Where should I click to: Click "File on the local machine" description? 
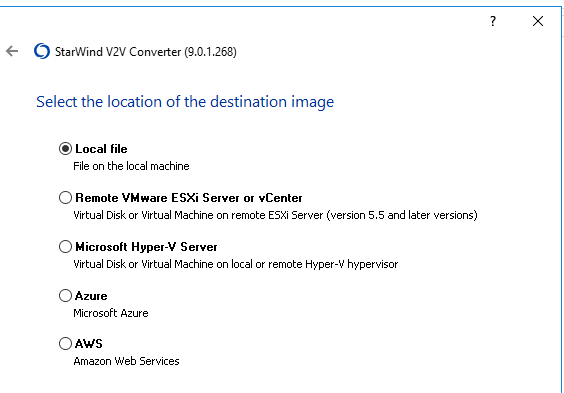click(131, 166)
